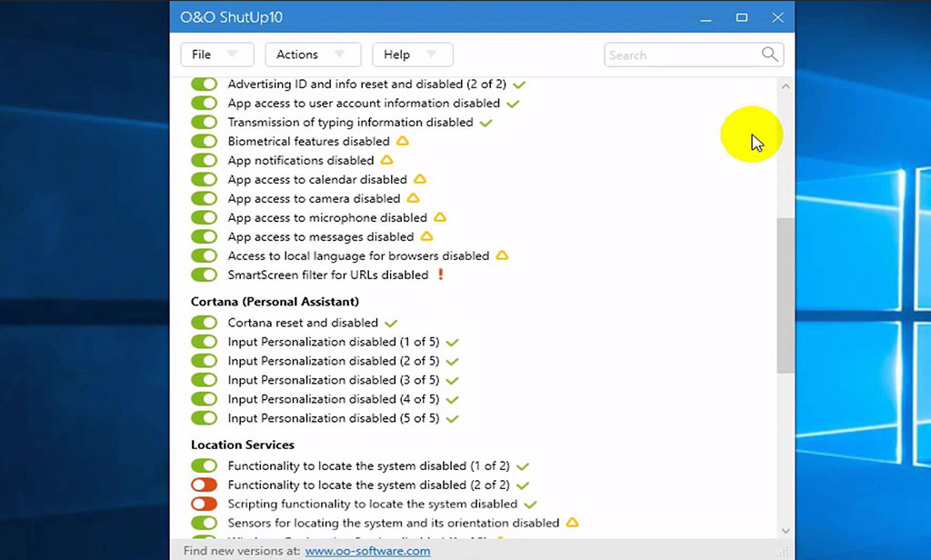
Task: Click the checkmark beside Input Personalization (4 of 5)
Action: pyautogui.click(x=453, y=400)
